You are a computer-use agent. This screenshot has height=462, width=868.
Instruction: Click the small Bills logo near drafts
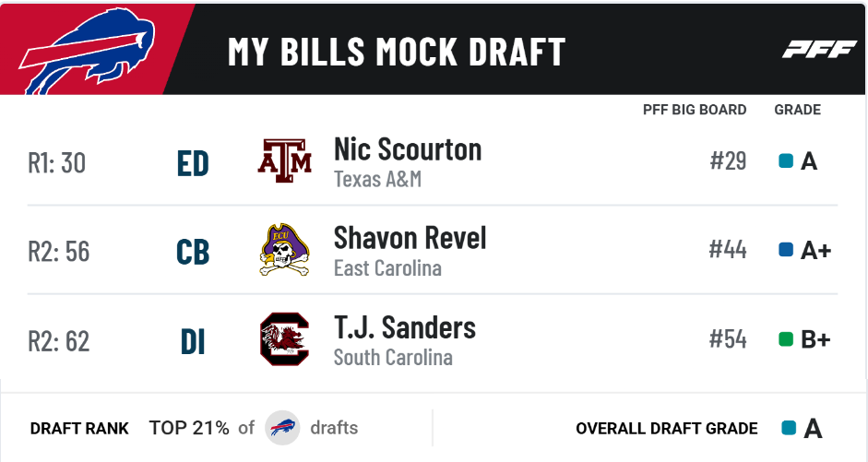(282, 428)
